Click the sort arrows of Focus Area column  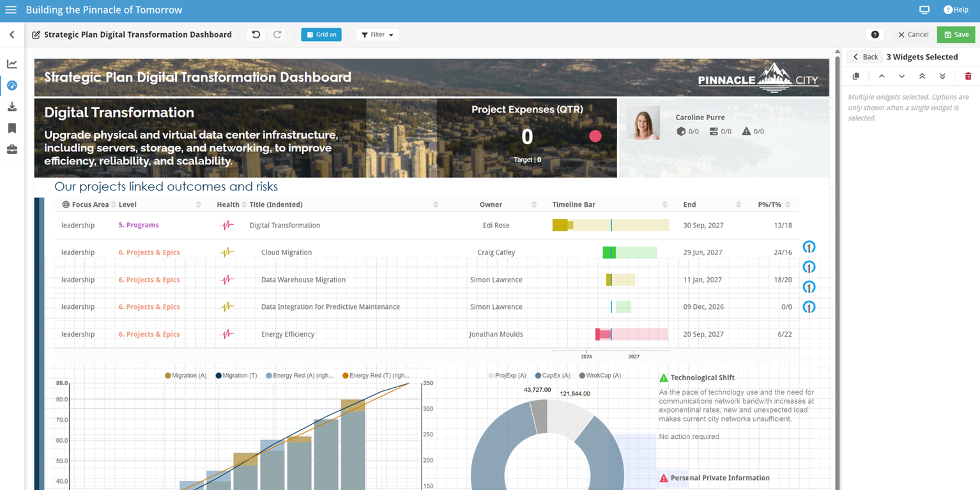pos(114,205)
